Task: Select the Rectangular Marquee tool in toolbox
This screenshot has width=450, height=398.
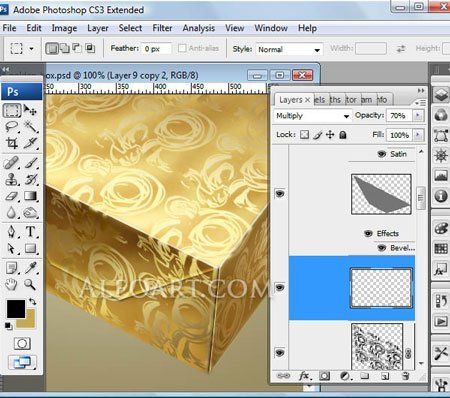Action: tap(12, 110)
